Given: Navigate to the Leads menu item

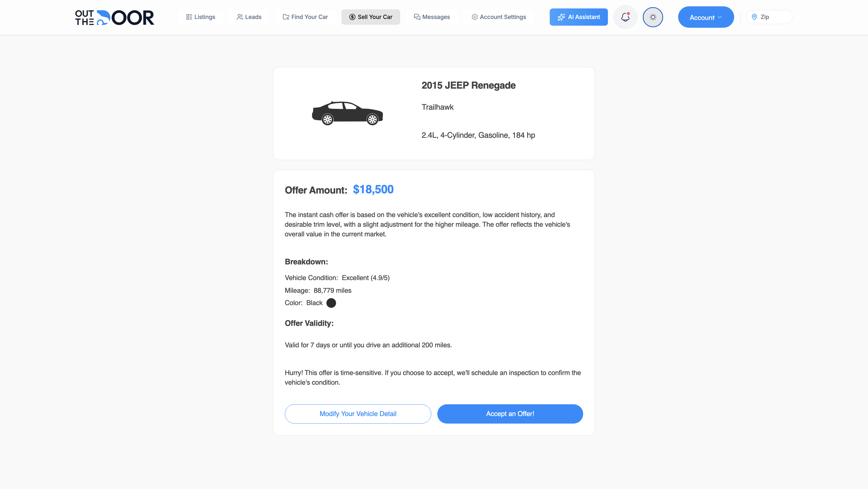Looking at the screenshot, I should pos(249,17).
